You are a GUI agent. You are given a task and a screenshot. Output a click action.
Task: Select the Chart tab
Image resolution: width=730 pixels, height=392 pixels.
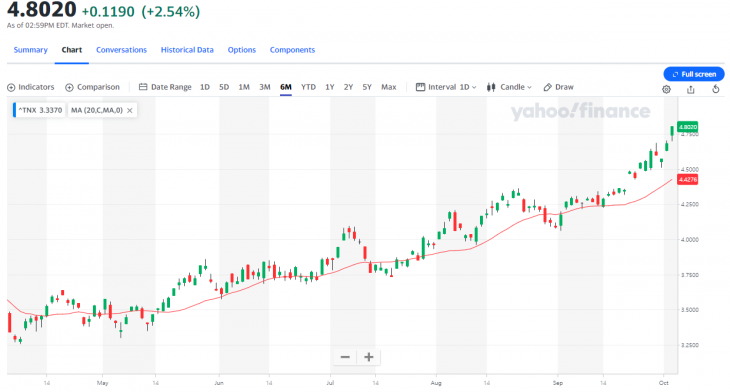72,50
